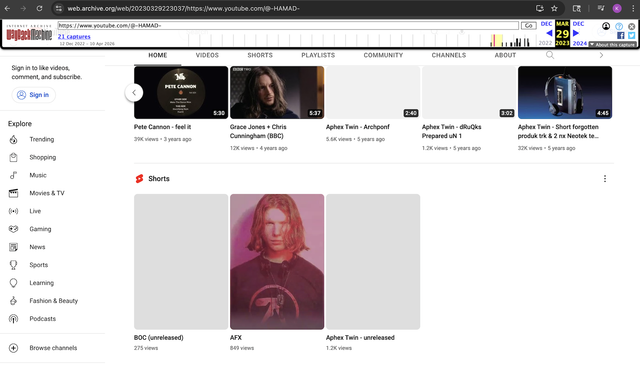Open Aphex Twin - dRuQks Prepared uN 1
The height and width of the screenshot is (365, 640).
(451, 131)
